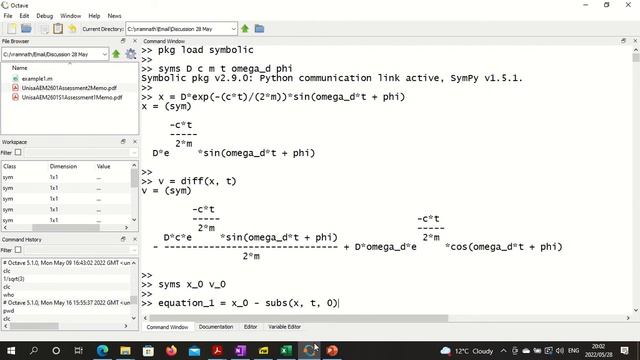Close the Workspace panel

pyautogui.click(x=135, y=142)
